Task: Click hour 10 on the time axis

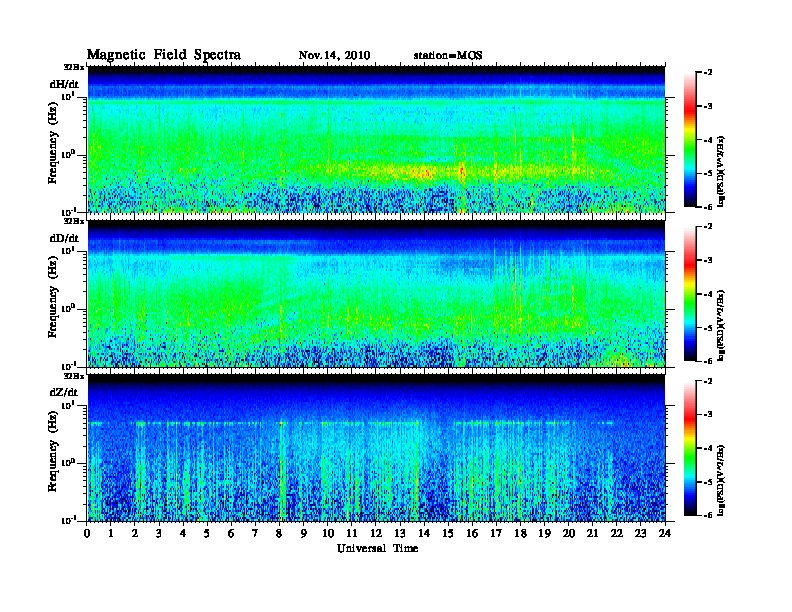Action: click(328, 534)
